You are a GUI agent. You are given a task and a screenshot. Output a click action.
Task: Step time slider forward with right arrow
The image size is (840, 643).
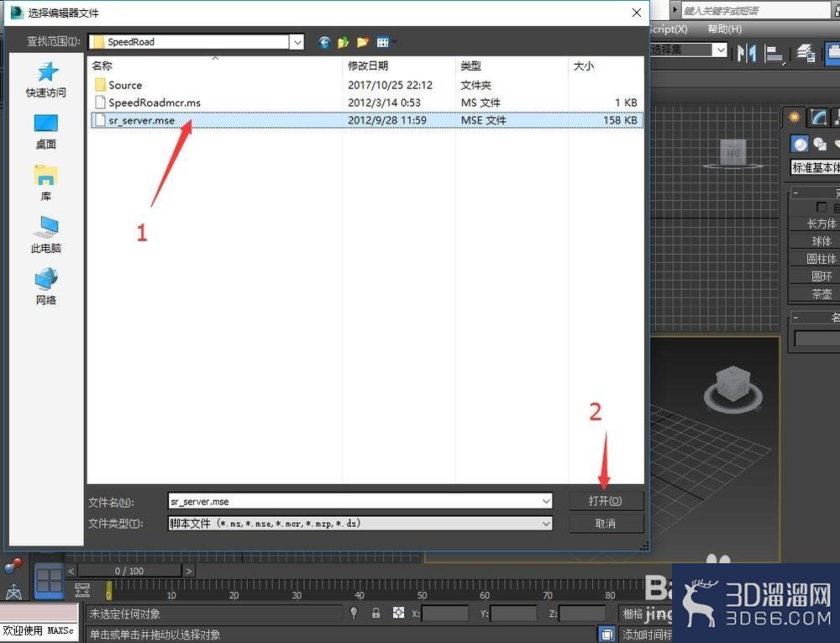point(188,572)
